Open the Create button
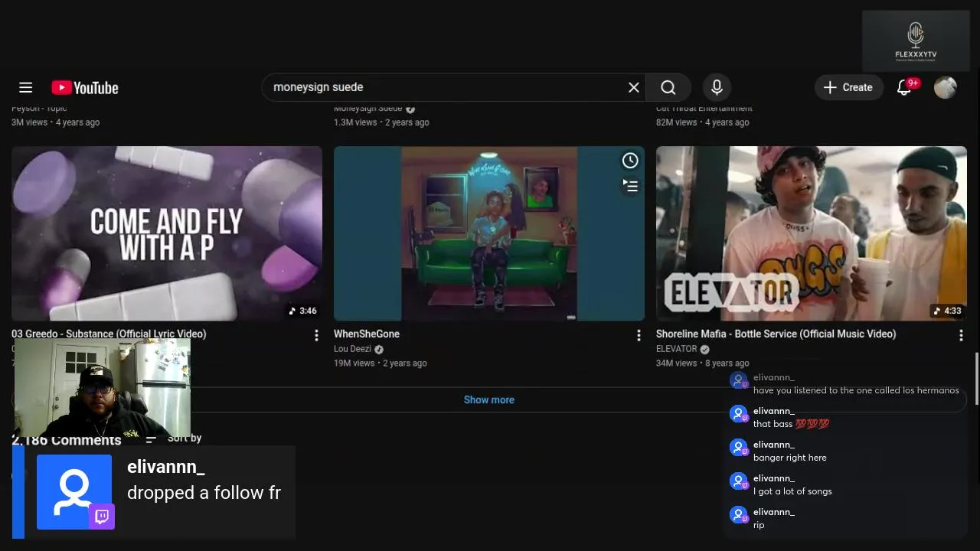Image resolution: width=980 pixels, height=551 pixels. coord(848,87)
